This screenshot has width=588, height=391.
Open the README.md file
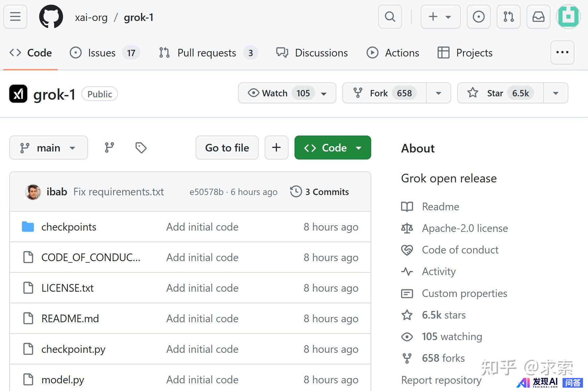[70, 319]
